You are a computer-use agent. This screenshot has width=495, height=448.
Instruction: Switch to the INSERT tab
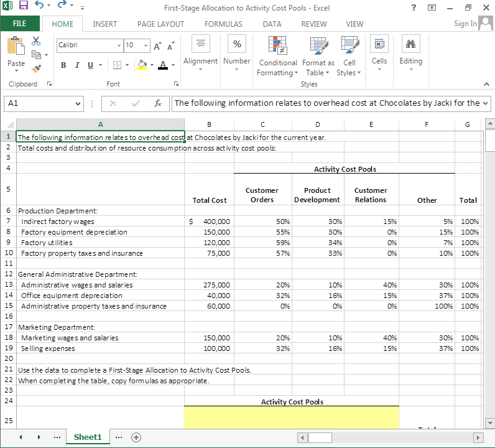click(x=105, y=24)
